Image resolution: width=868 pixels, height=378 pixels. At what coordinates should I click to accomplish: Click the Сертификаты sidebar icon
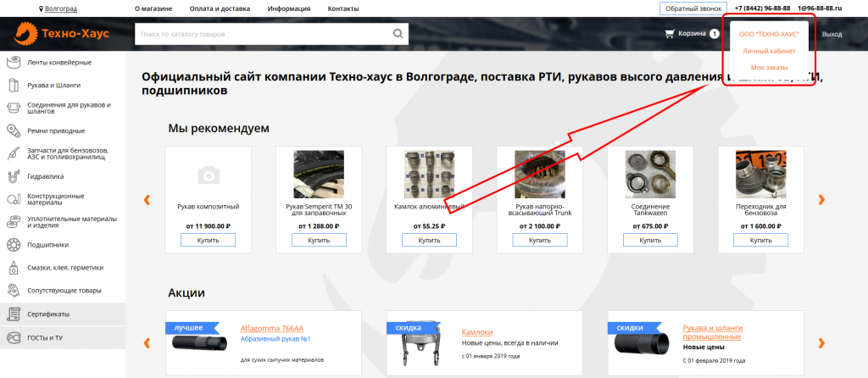(x=14, y=314)
